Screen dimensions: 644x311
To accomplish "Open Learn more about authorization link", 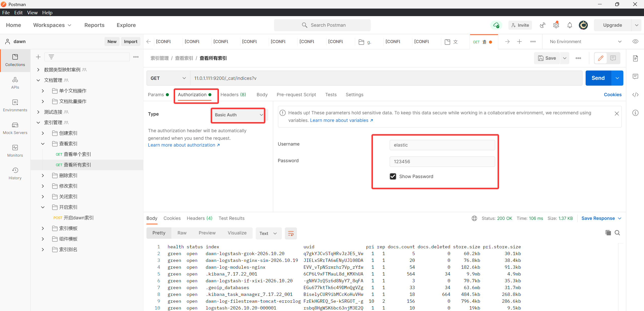I will pyautogui.click(x=184, y=145).
